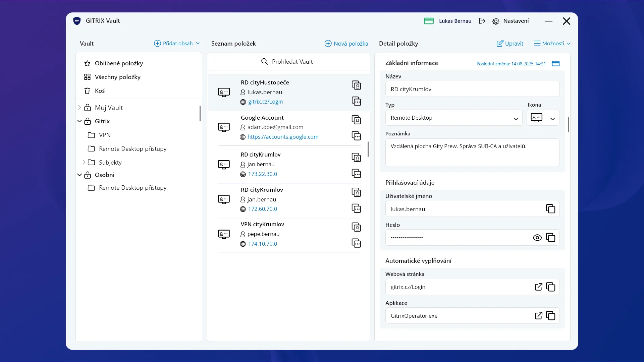Click the card icon beside last-modified date
Image resolution: width=644 pixels, height=362 pixels.
pyautogui.click(x=555, y=63)
